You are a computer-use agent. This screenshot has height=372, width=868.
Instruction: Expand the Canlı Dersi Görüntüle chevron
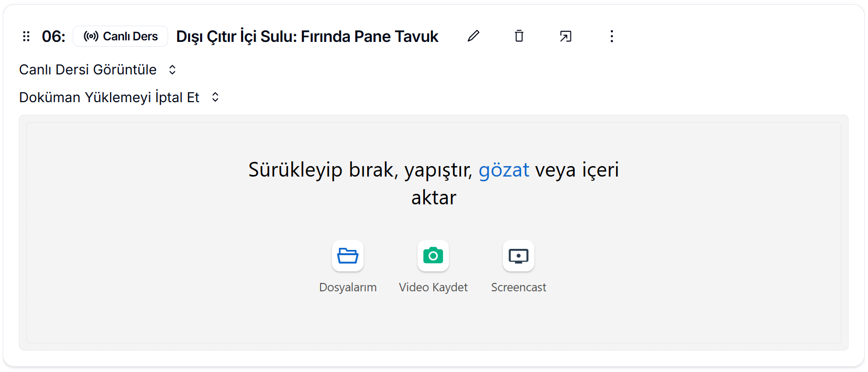tap(172, 70)
